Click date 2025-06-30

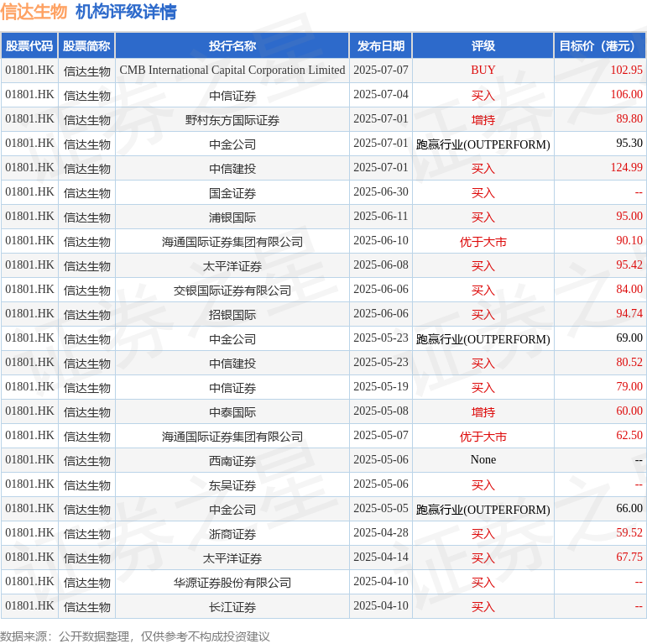(x=381, y=192)
